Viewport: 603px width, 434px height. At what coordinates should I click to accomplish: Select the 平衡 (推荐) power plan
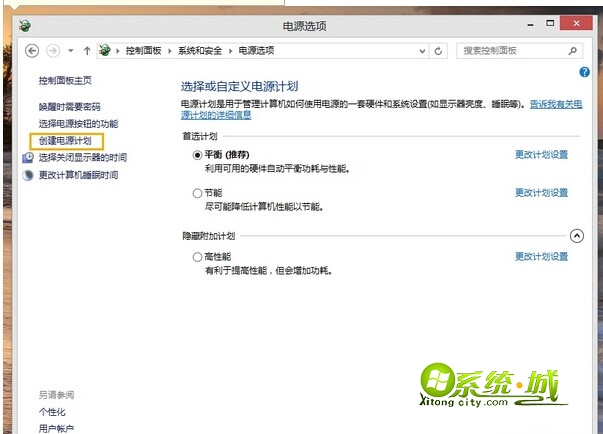(197, 155)
